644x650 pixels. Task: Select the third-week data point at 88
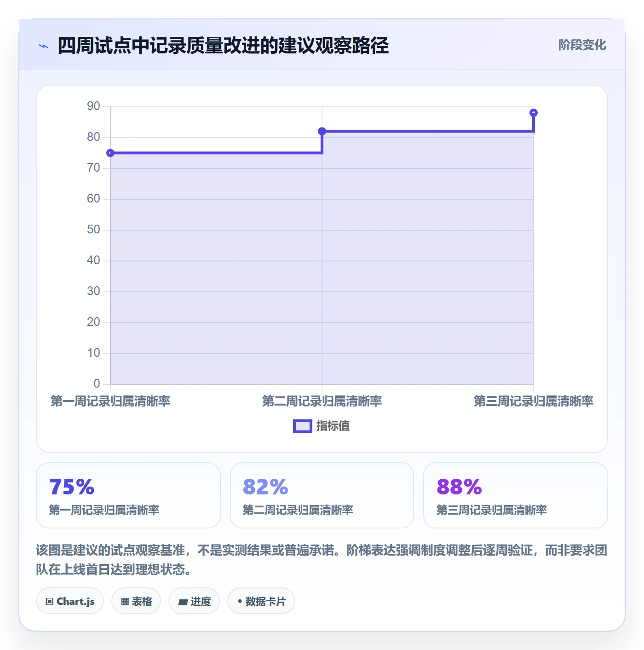point(534,113)
